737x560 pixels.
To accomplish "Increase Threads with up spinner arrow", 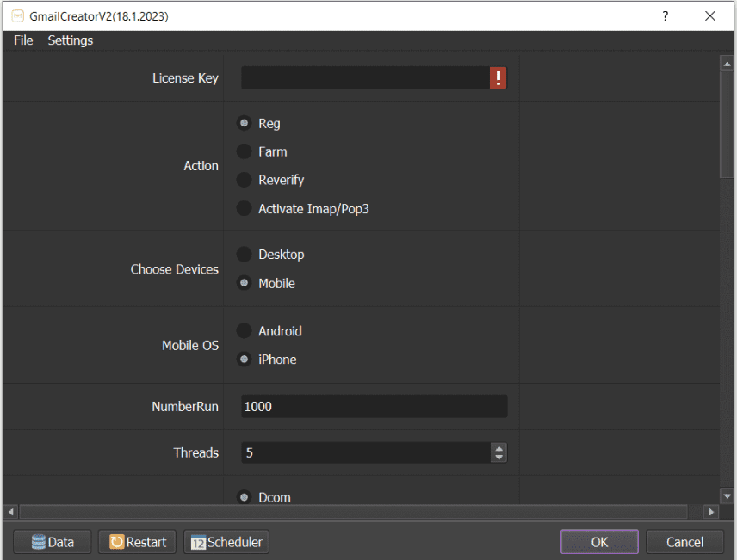I will (499, 448).
